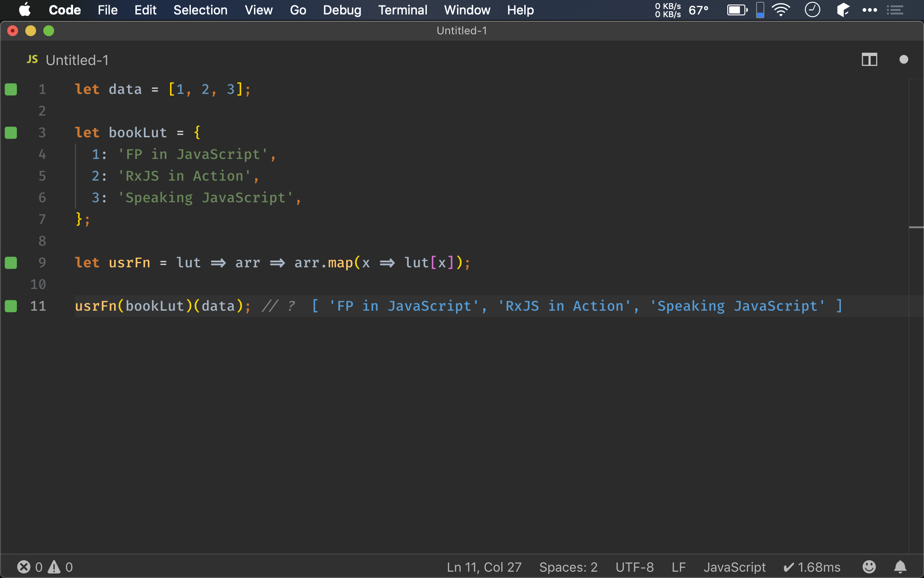924x578 pixels.
Task: Click 'Speaking JavaScript' string on line 6
Action: point(205,198)
